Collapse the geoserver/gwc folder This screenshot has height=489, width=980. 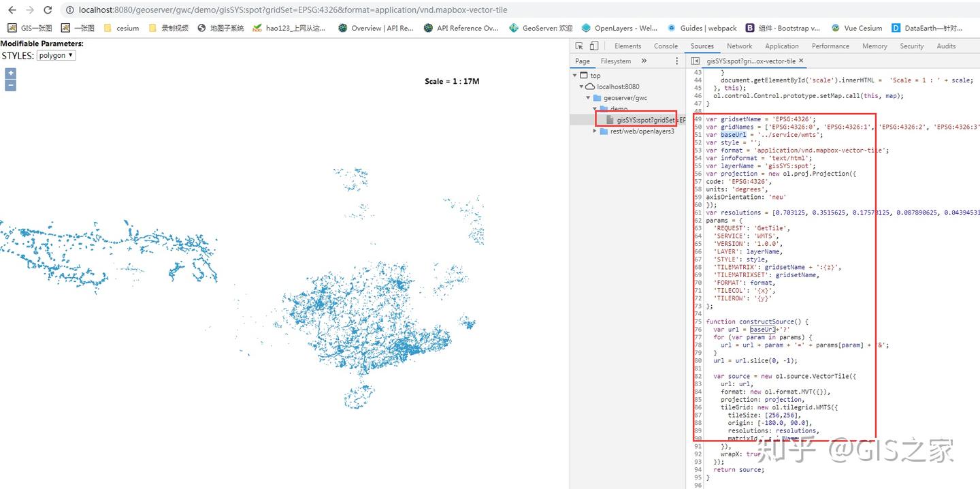tap(588, 97)
